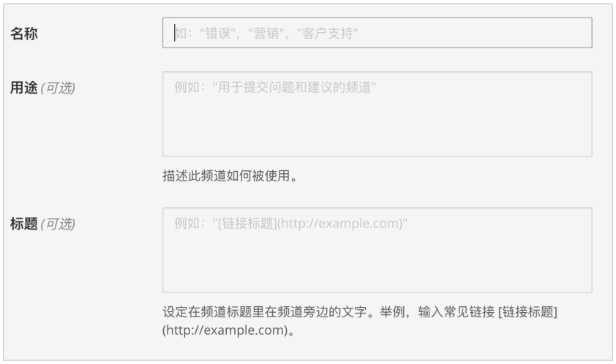Click placeholder "[链接标题](http://example.com)" in header box

pos(310,223)
